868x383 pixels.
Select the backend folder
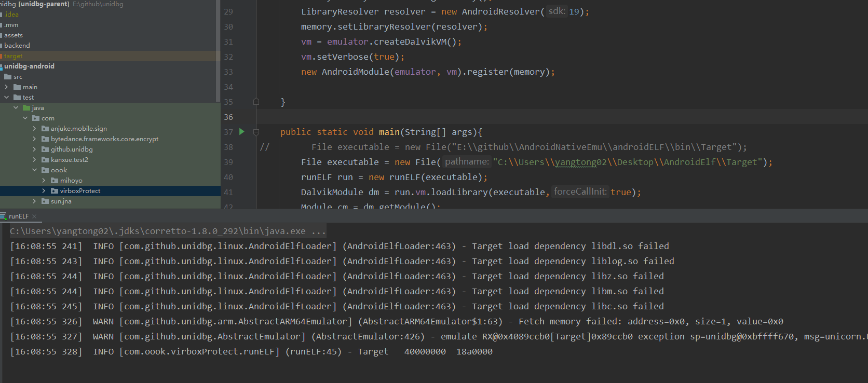tap(17, 46)
